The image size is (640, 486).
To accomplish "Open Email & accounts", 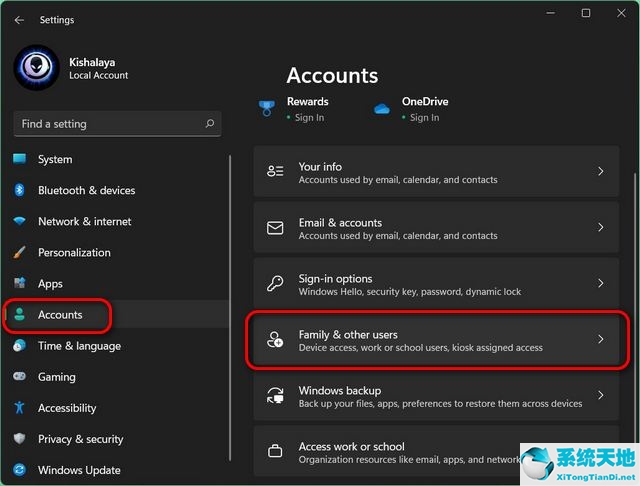I will click(x=436, y=228).
